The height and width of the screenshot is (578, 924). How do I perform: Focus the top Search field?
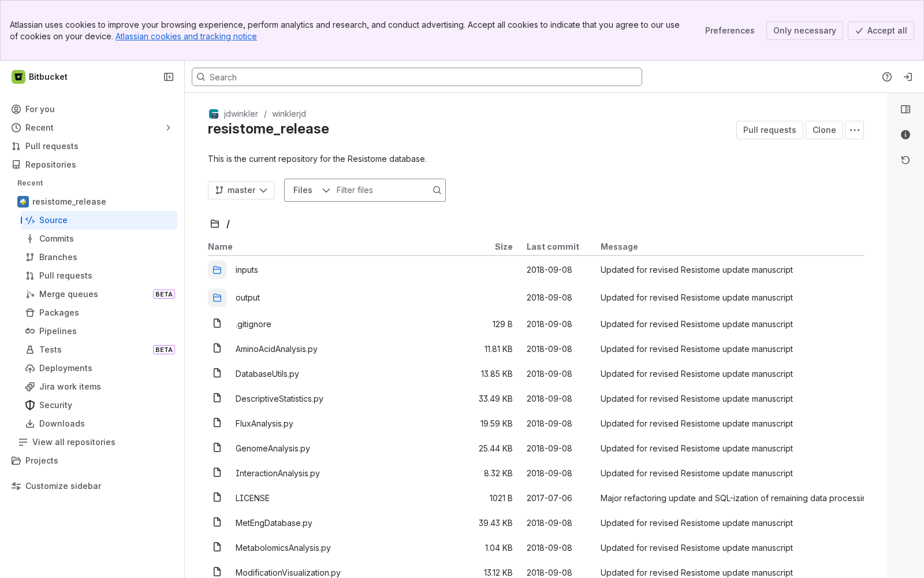[417, 77]
